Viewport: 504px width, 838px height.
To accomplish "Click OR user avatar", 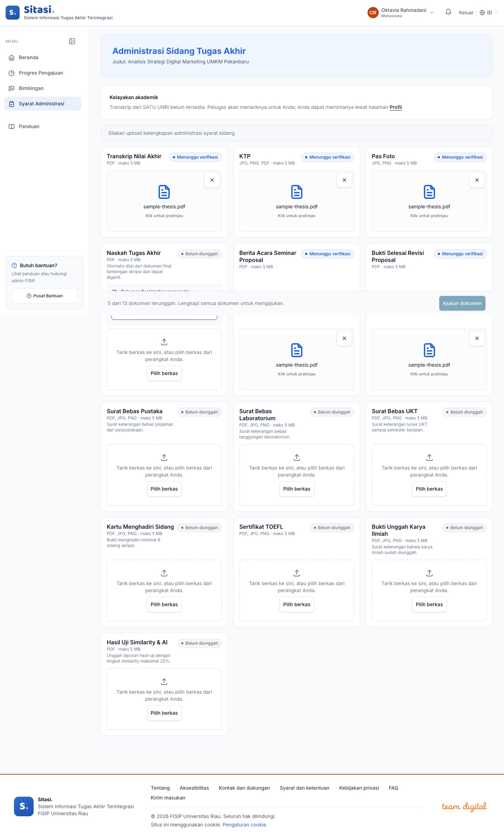I will tap(373, 13).
